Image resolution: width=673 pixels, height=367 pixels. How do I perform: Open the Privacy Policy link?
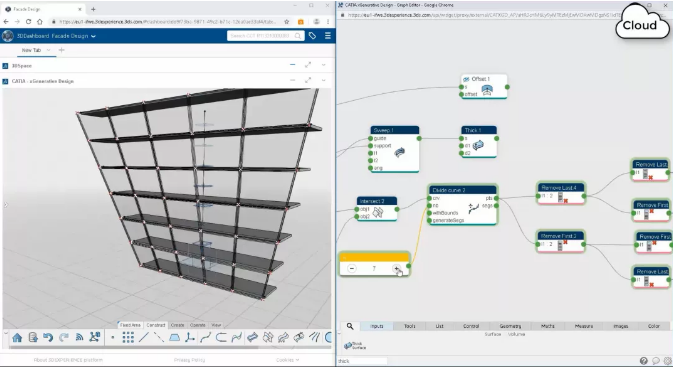189,360
